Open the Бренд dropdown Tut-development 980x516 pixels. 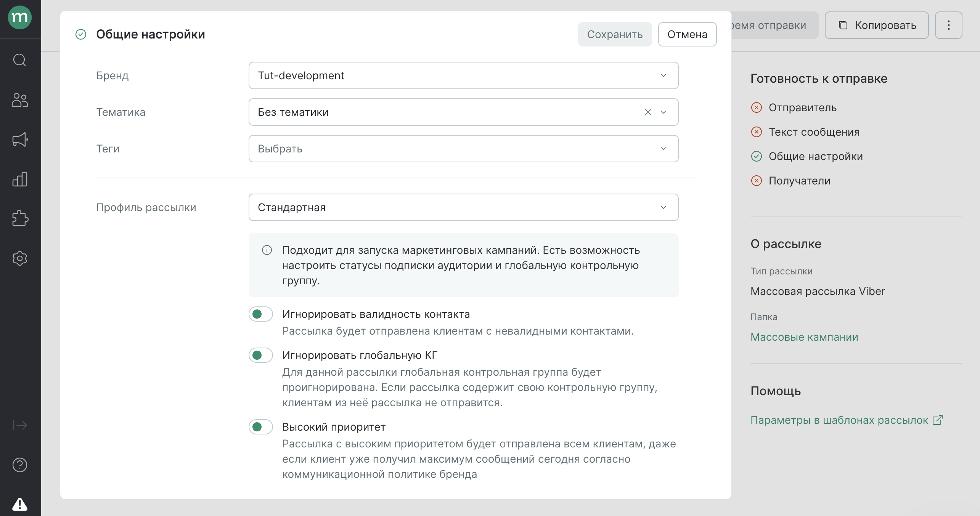[463, 75]
